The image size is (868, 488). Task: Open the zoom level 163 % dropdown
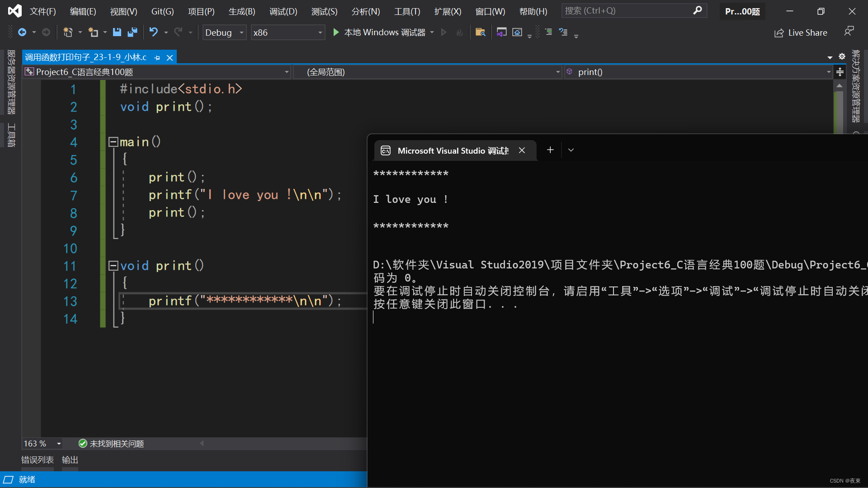point(59,444)
